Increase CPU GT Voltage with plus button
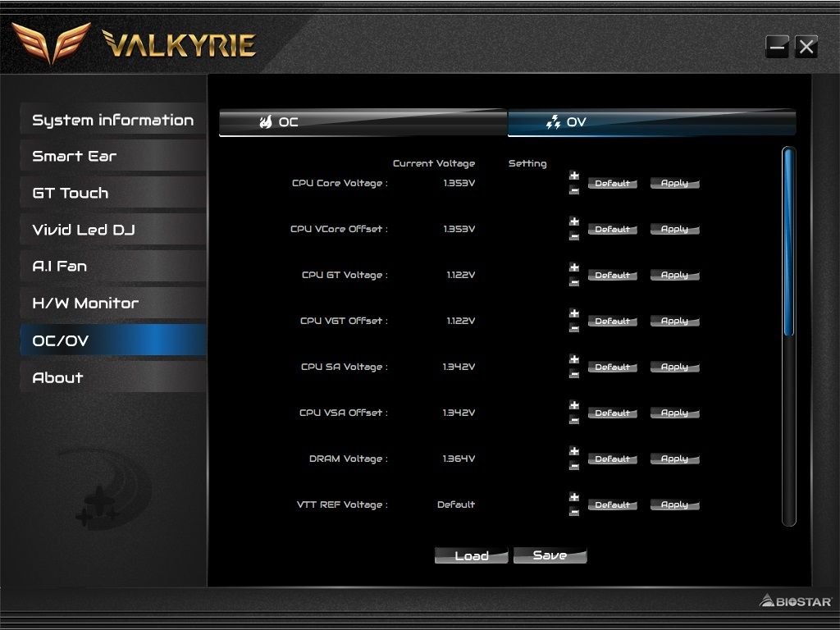This screenshot has width=840, height=630. (x=573, y=268)
